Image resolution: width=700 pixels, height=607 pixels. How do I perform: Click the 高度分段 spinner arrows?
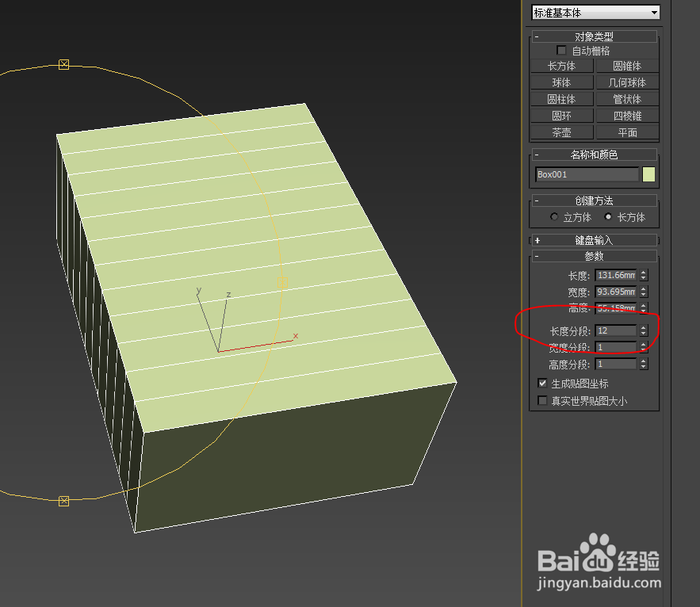(x=643, y=365)
